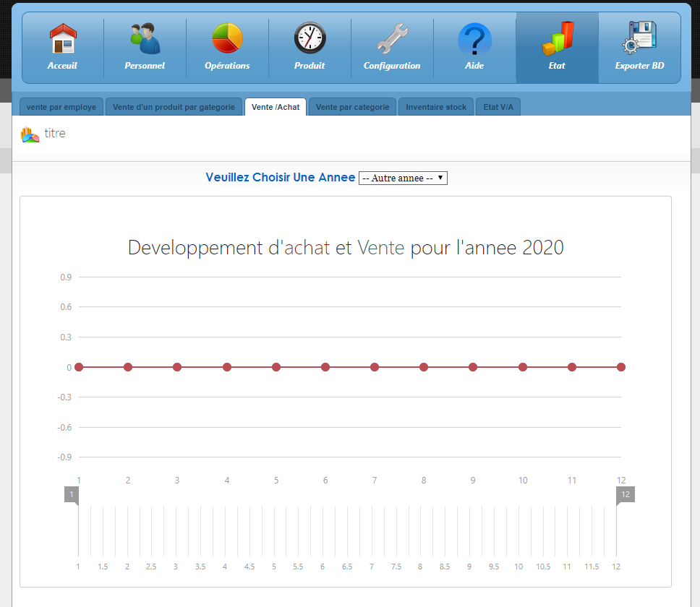Open 'Vente d'un produit par gategorie' tab

pos(174,107)
